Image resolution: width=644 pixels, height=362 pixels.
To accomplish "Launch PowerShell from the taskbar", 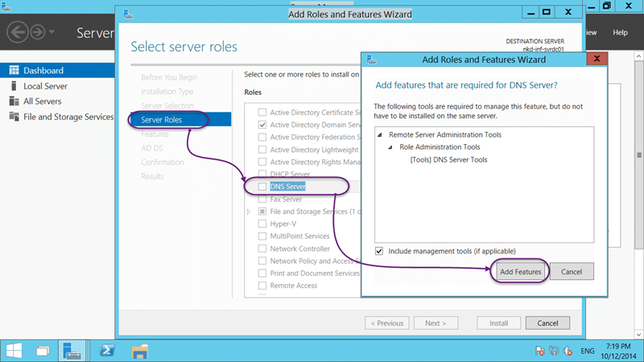I will 108,351.
